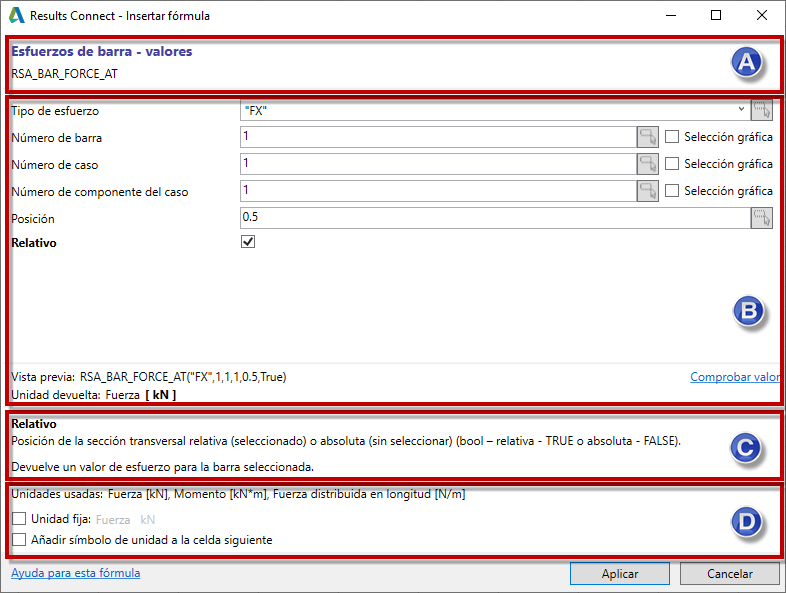Minimize the Results Connect window
This screenshot has width=786, height=593.
(671, 16)
